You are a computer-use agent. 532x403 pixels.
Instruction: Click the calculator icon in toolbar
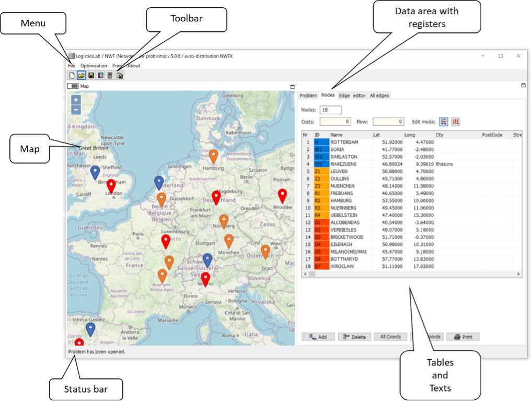click(110, 76)
